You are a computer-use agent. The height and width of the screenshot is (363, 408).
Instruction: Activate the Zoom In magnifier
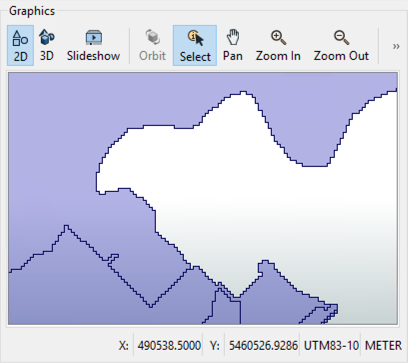click(x=278, y=45)
